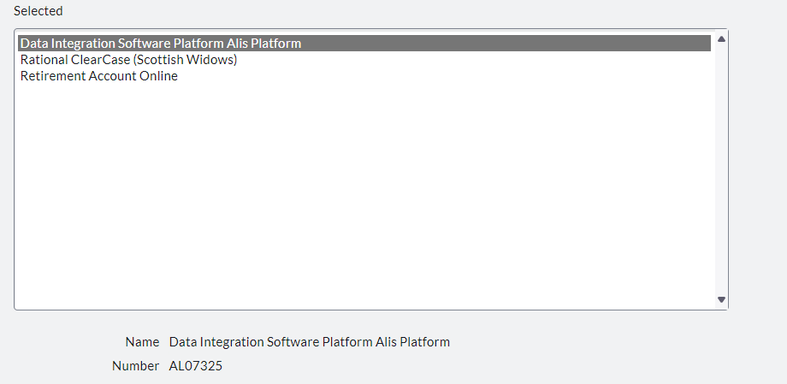
Task: Click the Selected list scroll down arrow
Action: tap(721, 300)
